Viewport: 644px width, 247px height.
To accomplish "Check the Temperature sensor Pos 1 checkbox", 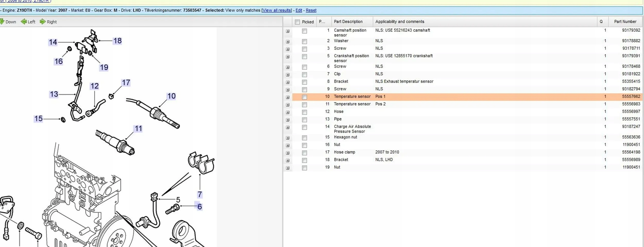I will 304,97.
